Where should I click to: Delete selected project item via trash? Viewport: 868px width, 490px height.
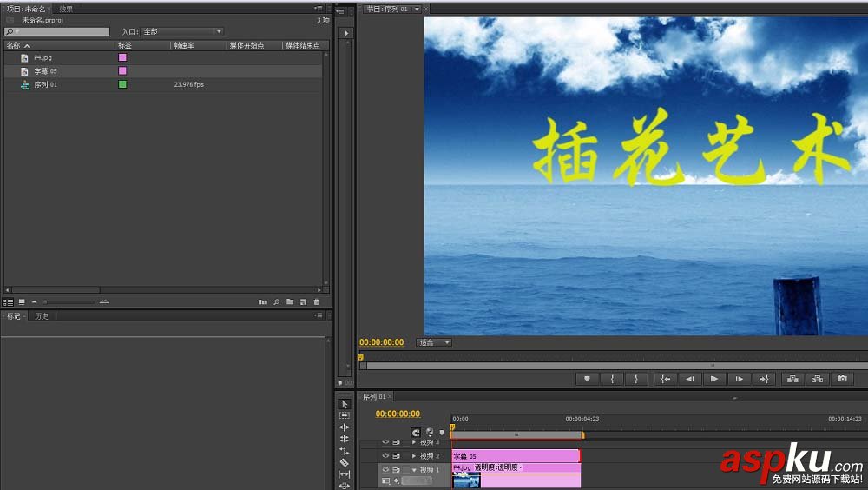click(x=317, y=302)
